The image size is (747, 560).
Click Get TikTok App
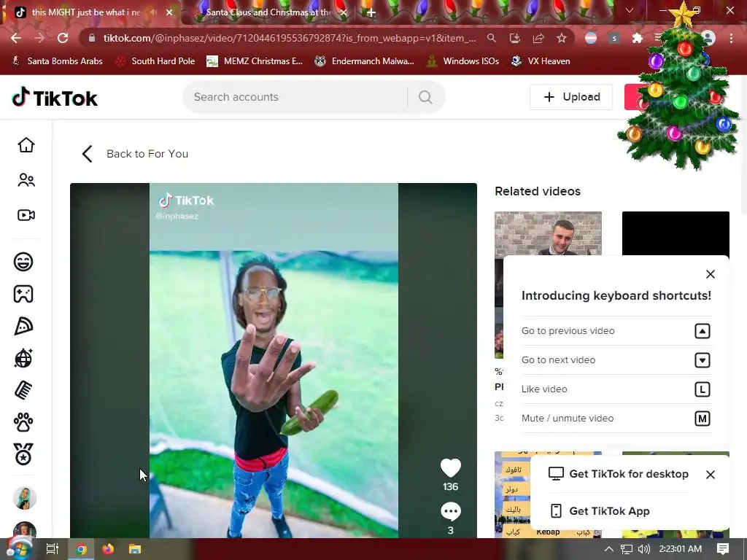pyautogui.click(x=600, y=511)
